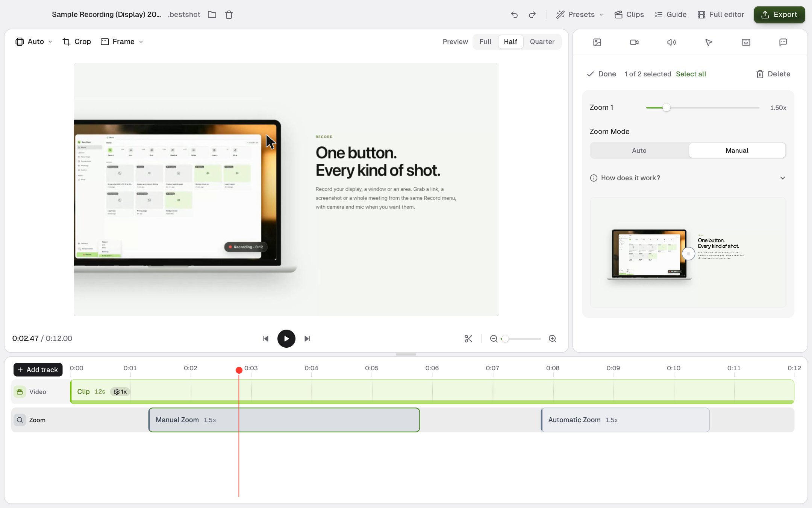The height and width of the screenshot is (508, 812).
Task: Open the project folder icon
Action: [x=212, y=15]
